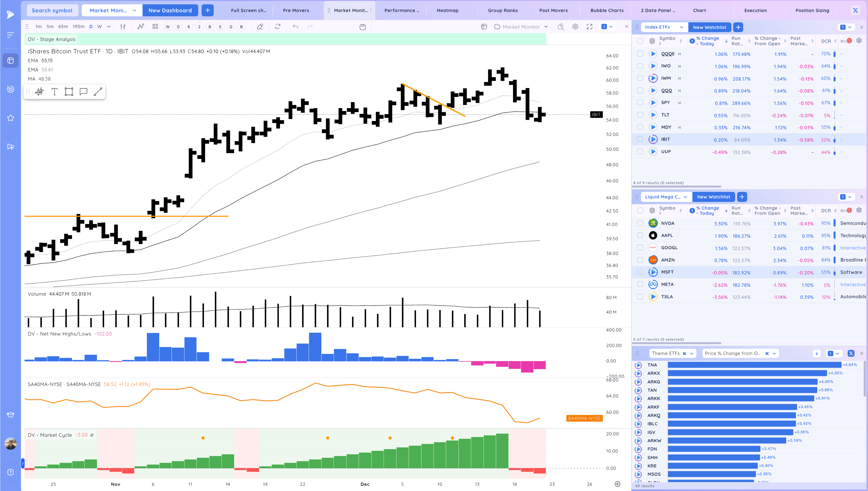Viewport: 868px width, 491px height.
Task: Expand the Market Monitor layout dropdown
Action: click(546, 27)
